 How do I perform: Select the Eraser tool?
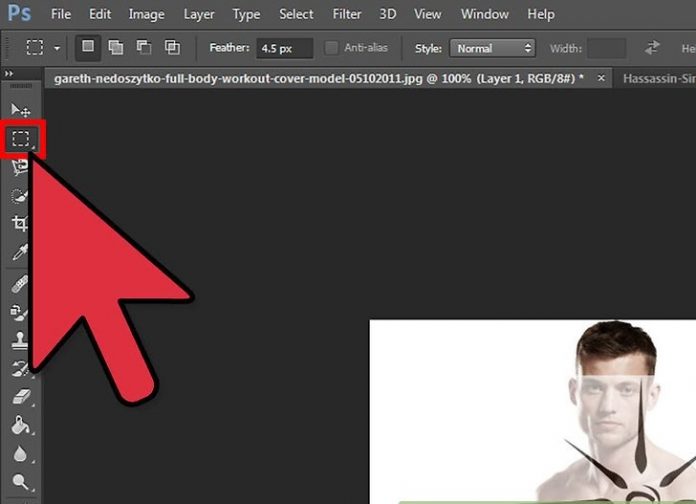point(20,398)
